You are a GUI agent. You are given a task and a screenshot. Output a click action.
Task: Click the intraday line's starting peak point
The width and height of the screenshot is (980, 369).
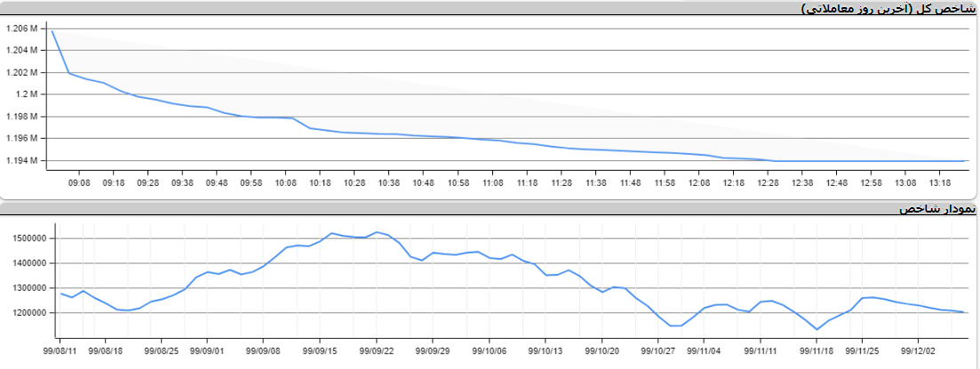(52, 31)
